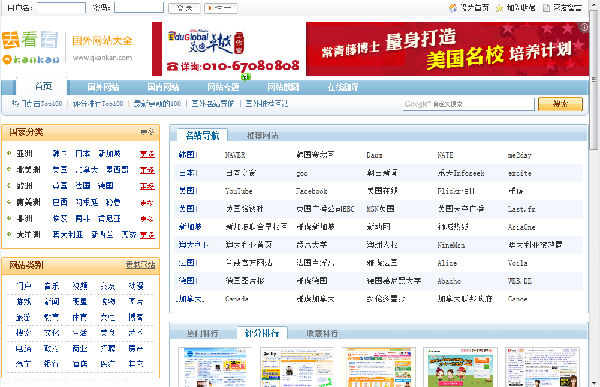The image size is (600, 387).
Task: Click red 更多 link in 亚洲 row
Action: click(x=147, y=154)
